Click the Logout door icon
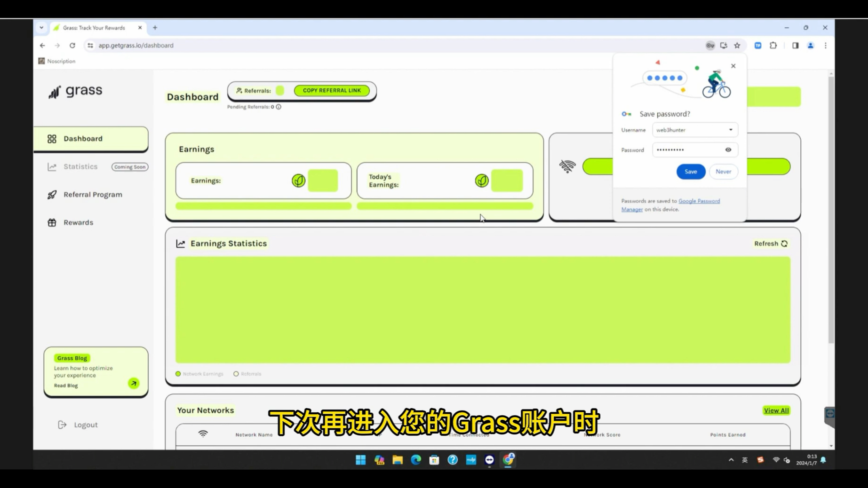Image resolution: width=868 pixels, height=488 pixels. coord(62,425)
